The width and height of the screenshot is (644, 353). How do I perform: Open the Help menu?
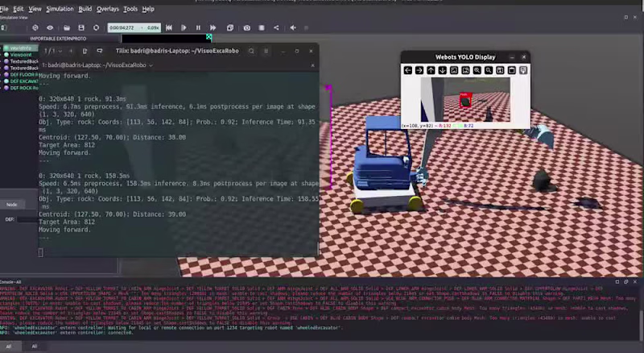[x=148, y=9]
